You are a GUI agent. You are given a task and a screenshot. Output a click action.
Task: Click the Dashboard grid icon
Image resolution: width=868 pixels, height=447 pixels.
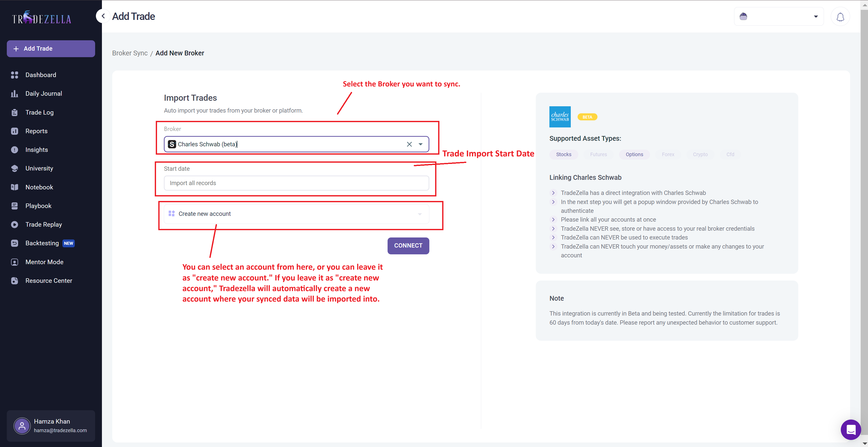15,75
